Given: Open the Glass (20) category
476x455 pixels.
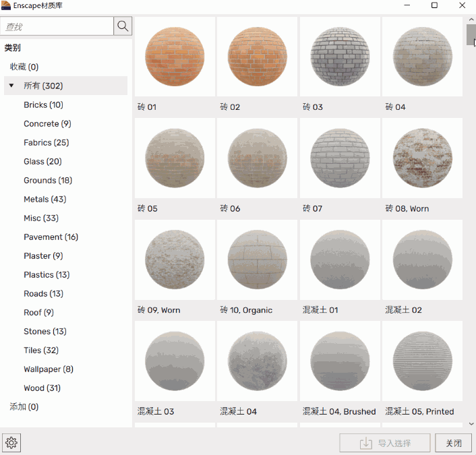Looking at the screenshot, I should click(42, 162).
